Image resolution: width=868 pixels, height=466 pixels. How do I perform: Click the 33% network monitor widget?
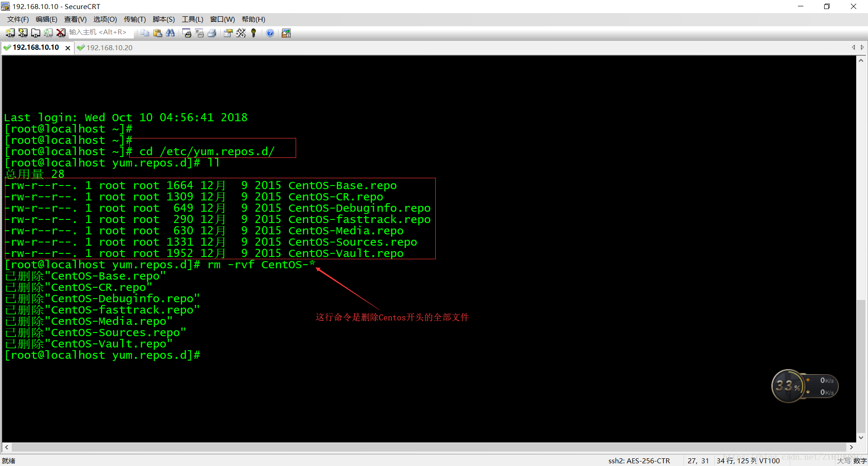[x=804, y=386]
